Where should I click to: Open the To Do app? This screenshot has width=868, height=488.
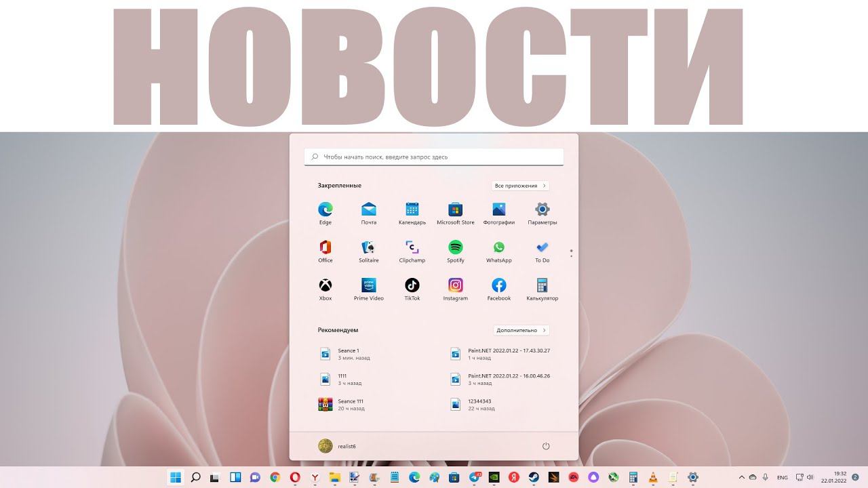click(542, 251)
